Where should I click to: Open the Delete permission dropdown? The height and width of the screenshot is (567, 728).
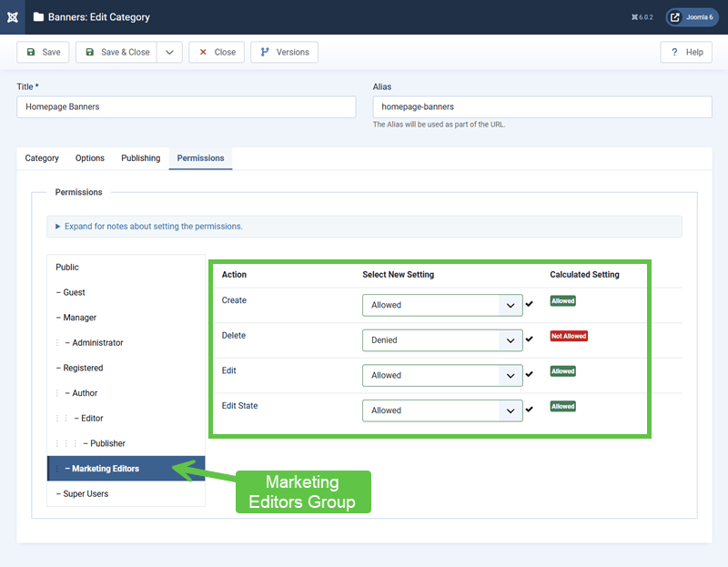(442, 340)
